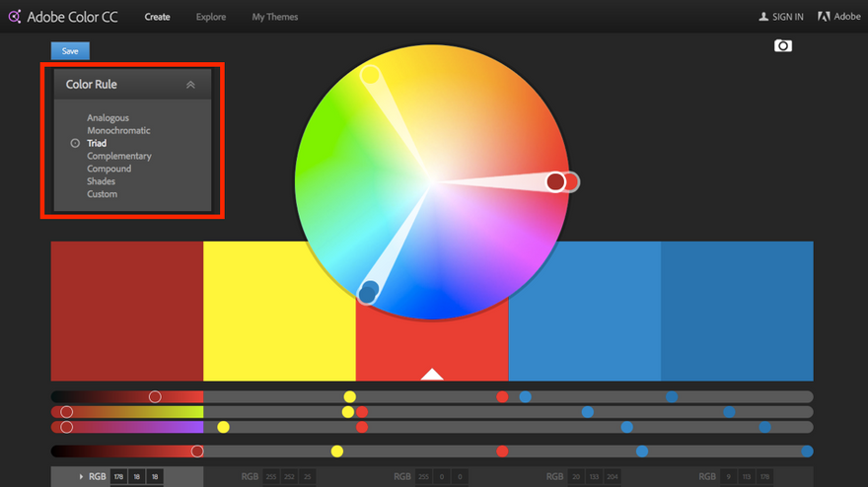Choose the Complementary color rule
Screen dimensions: 868x487
tap(119, 156)
